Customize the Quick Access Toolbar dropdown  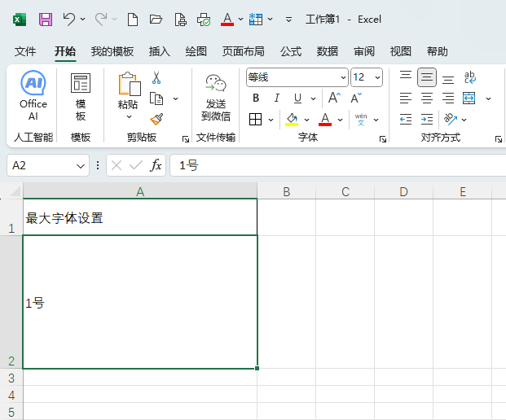(x=288, y=20)
